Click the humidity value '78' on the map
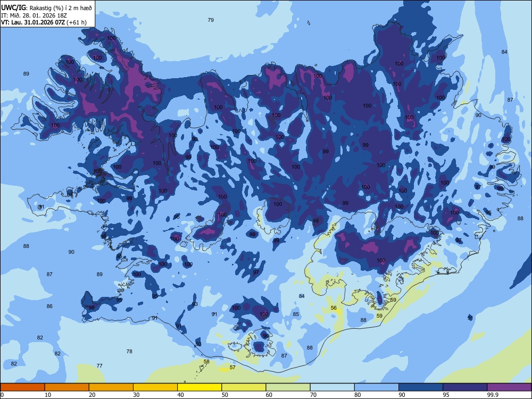The image size is (532, 399). tap(129, 352)
